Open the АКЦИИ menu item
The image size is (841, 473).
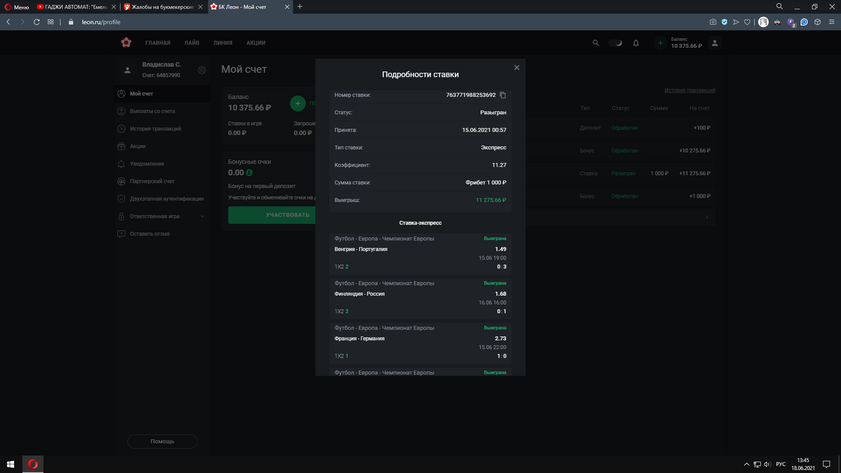click(256, 43)
